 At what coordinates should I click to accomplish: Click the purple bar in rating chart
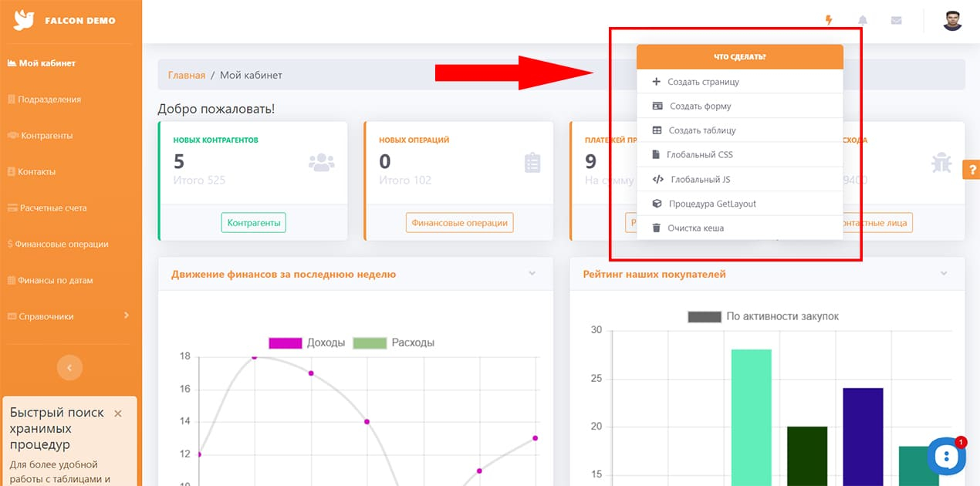click(863, 437)
